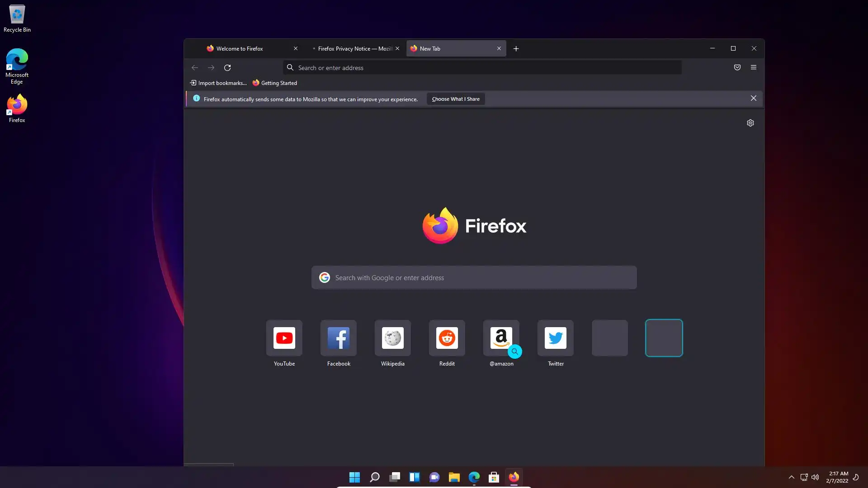
Task: Open Import bookmarks from toolbar
Action: [x=218, y=83]
